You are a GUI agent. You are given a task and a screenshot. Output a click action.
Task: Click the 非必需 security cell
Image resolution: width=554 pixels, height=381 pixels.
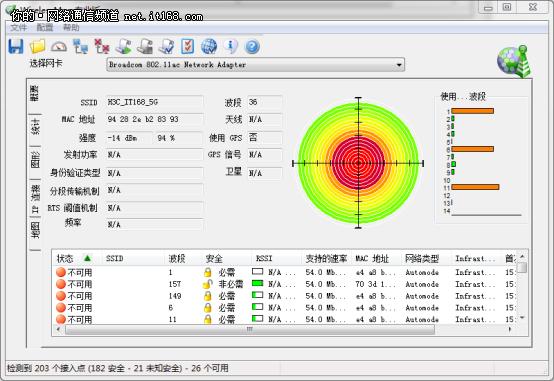click(231, 284)
